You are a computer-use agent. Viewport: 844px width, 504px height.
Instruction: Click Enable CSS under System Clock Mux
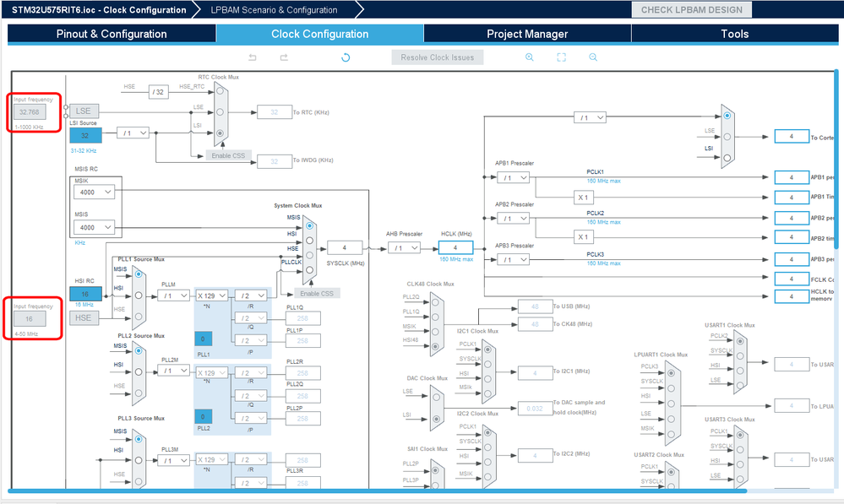point(317,294)
